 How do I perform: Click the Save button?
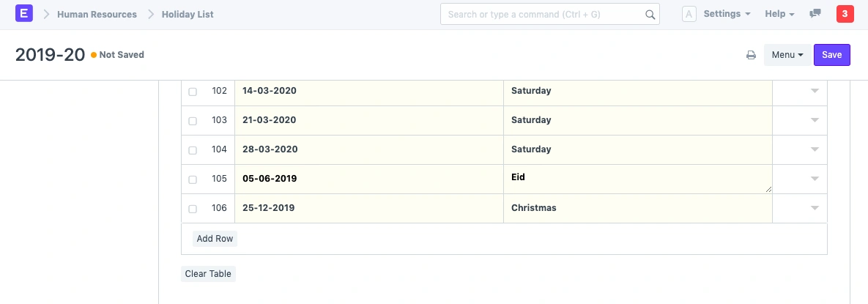pyautogui.click(x=831, y=55)
